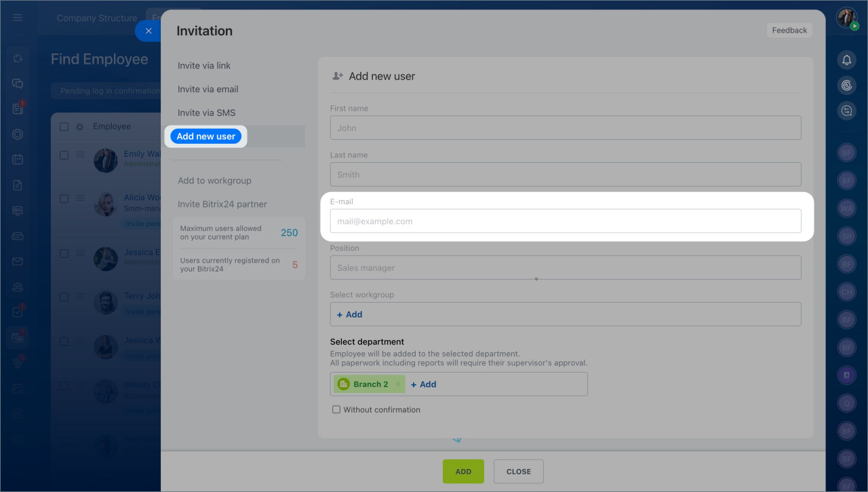Click the WA contact avatar in right sidebar
Viewport: 868px width, 492px height.
pos(846,209)
